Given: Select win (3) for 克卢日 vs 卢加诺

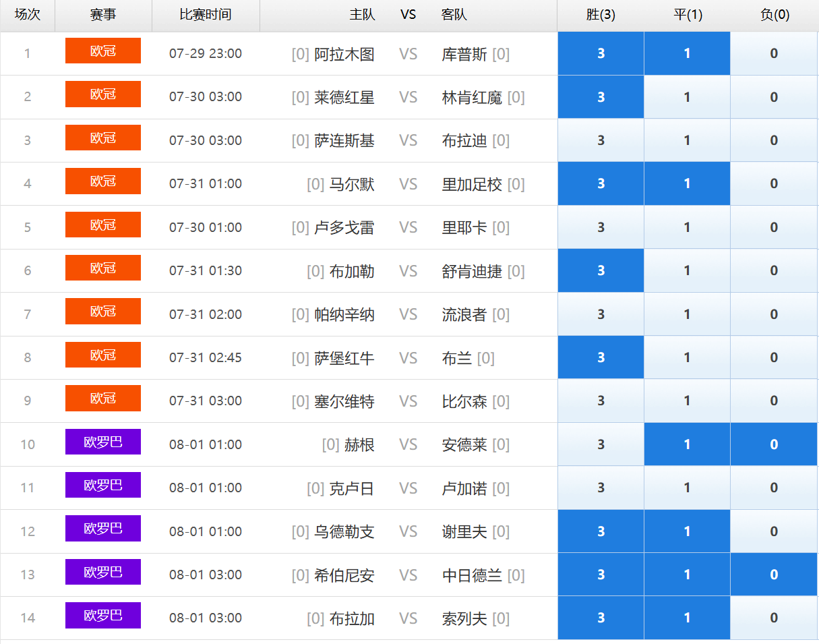Looking at the screenshot, I should click(601, 488).
